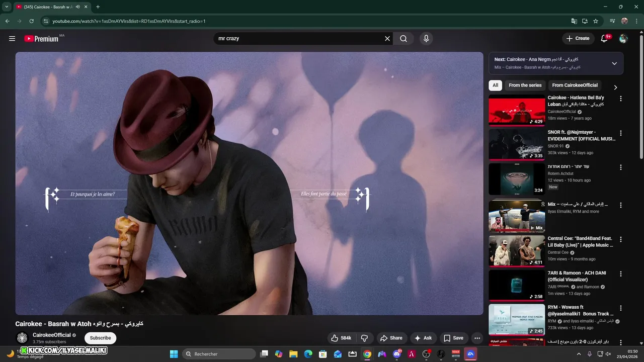Viewport: 644px width, 362px height.
Task: Open Ilyas Elmaliki Mix thumbnail
Action: point(517,216)
